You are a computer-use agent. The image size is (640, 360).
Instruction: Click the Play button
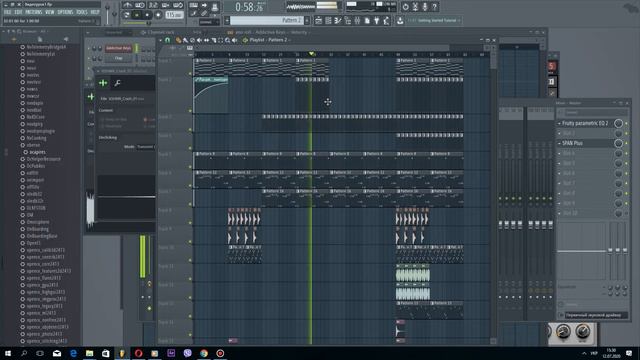click(137, 15)
